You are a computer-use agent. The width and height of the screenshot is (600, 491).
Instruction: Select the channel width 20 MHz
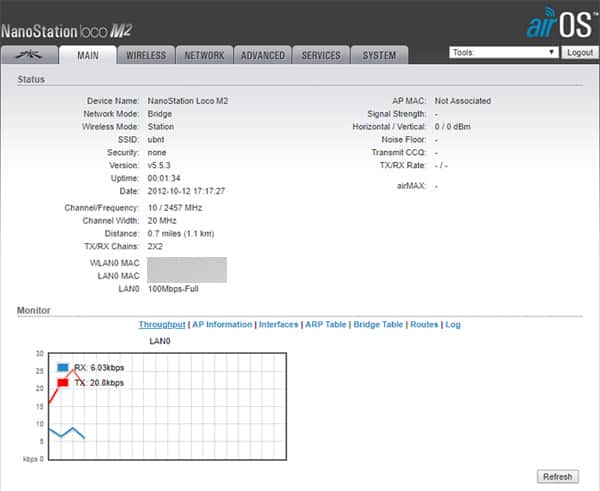coord(162,221)
